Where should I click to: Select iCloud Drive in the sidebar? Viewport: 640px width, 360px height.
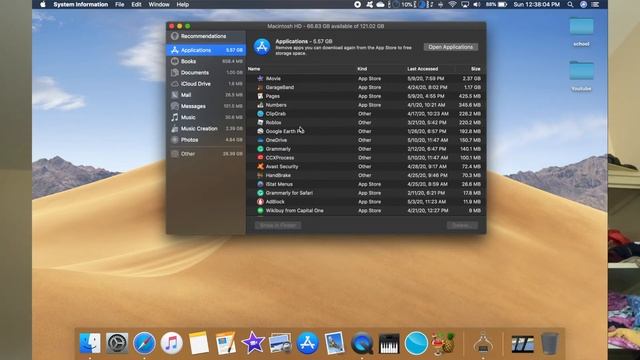(206, 84)
